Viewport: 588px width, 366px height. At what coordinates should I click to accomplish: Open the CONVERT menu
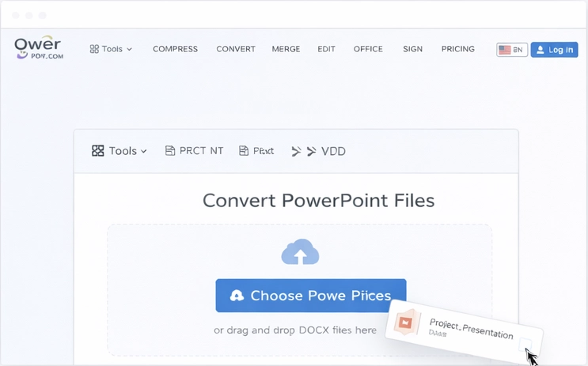click(236, 49)
